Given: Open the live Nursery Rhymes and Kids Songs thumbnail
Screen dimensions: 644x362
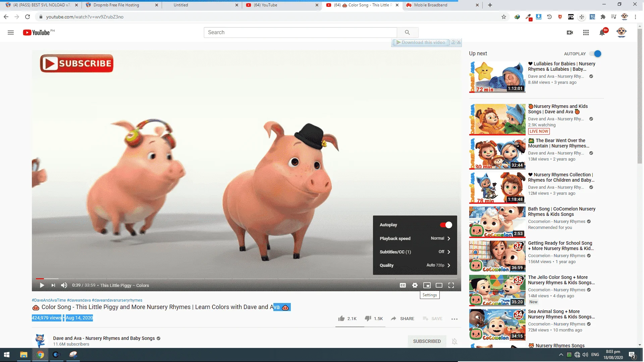Looking at the screenshot, I should 497,119.
